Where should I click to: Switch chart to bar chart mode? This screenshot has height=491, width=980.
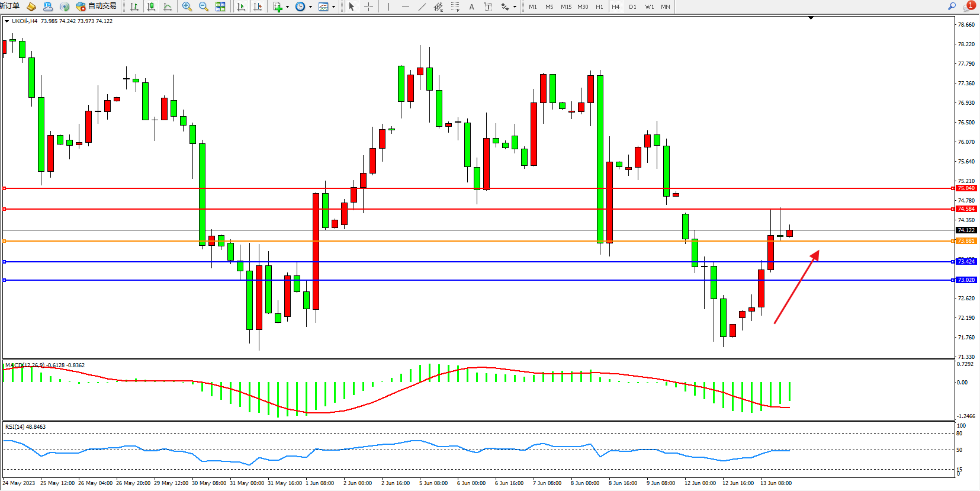(134, 7)
